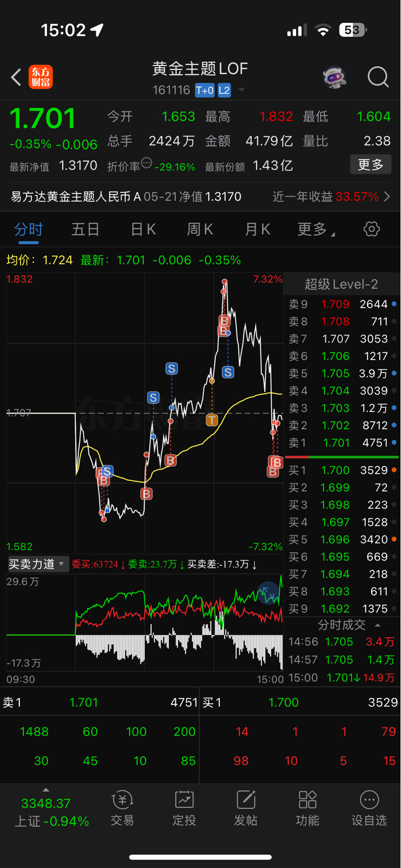Tap the 最新份额 1.43亿 value

[273, 166]
